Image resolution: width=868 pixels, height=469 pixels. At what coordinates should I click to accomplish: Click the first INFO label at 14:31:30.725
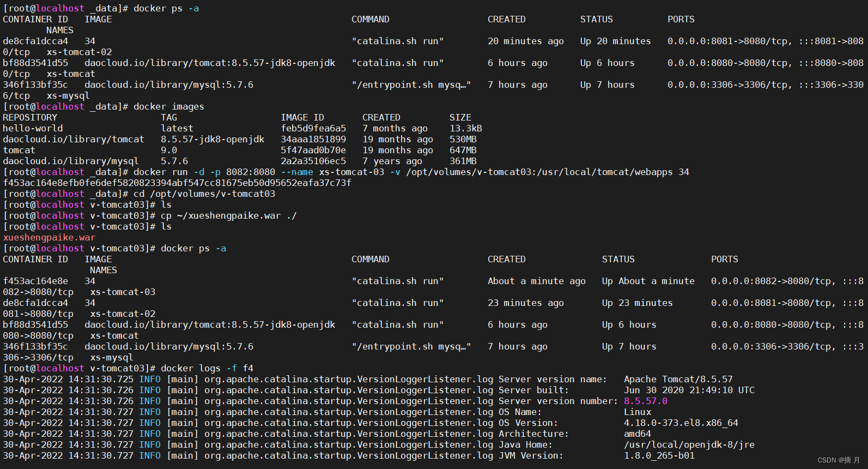tap(150, 379)
